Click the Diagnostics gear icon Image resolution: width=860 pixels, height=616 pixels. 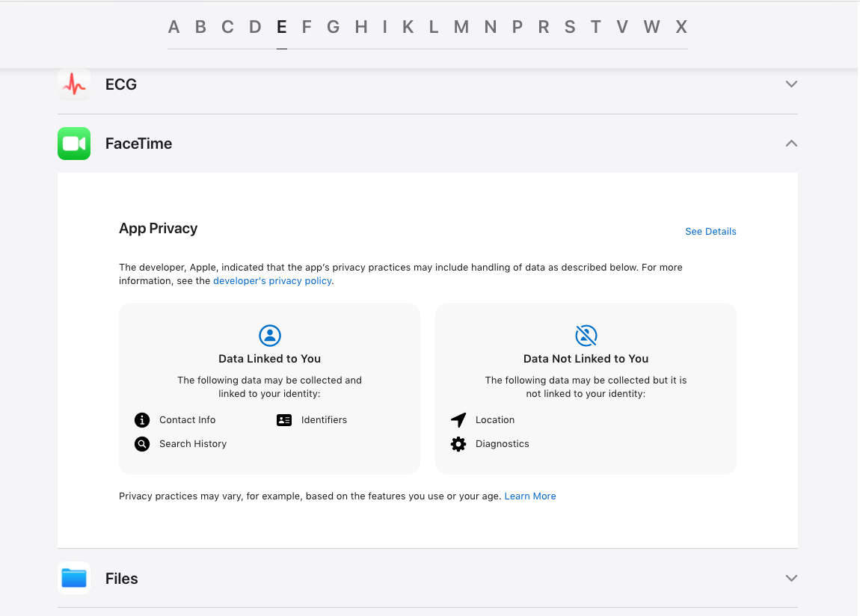(x=458, y=444)
